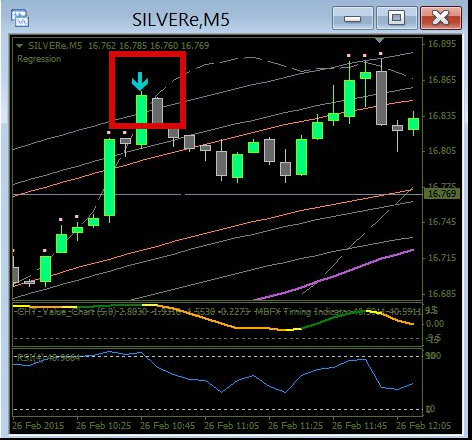Select the Regression indicator label
The image size is (472, 440).
tap(39, 59)
